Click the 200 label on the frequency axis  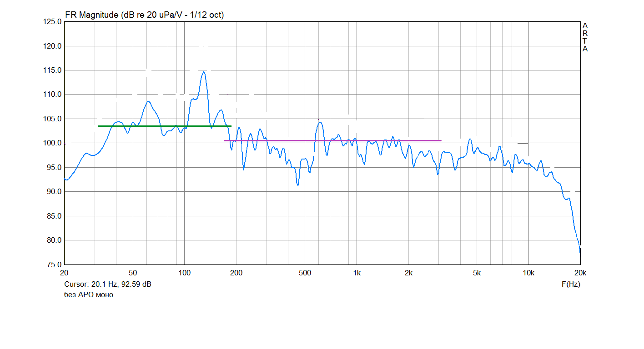click(236, 273)
